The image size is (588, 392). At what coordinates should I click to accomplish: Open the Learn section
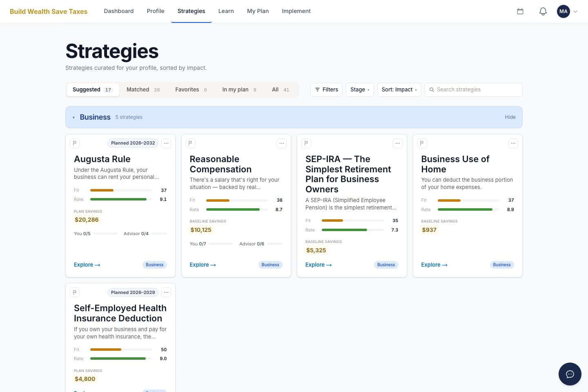[x=226, y=11]
